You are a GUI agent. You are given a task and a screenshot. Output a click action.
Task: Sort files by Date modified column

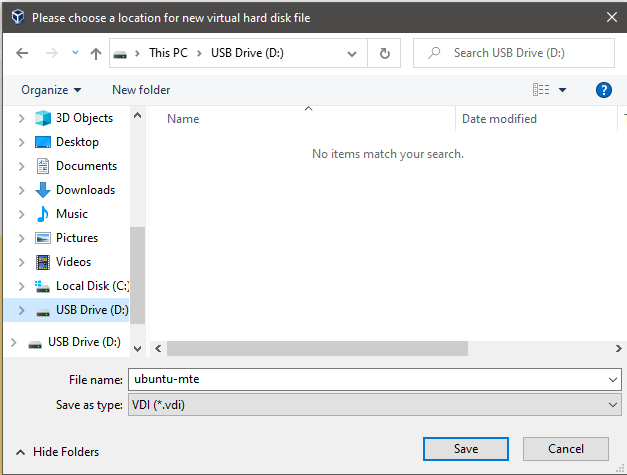click(x=499, y=119)
